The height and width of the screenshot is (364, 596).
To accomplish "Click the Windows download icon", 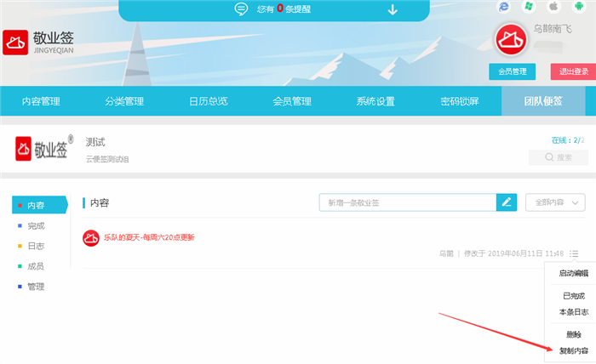I will pos(528,7).
